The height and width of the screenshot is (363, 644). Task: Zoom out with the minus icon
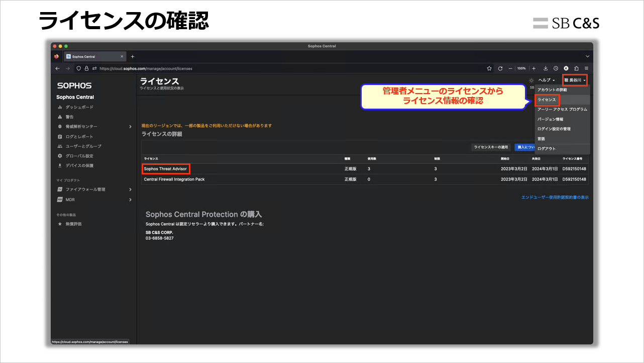[510, 68]
